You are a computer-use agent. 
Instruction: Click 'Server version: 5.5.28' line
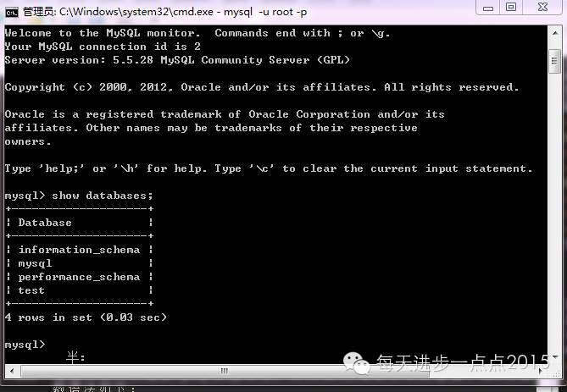point(177,60)
